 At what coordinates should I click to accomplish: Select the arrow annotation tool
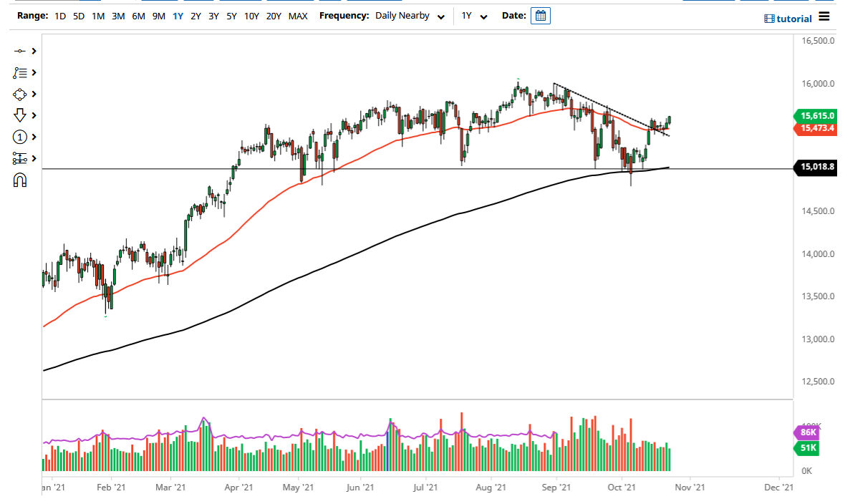click(x=19, y=115)
